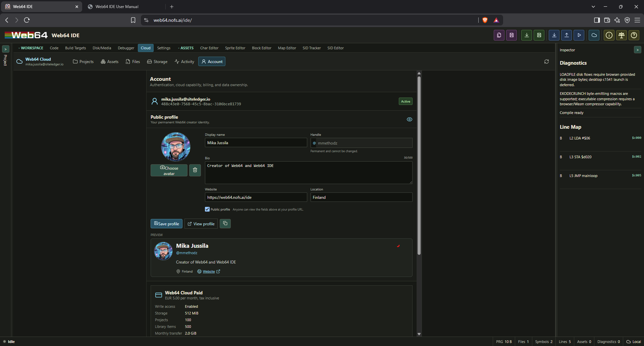Click the bookmark icon in address bar
This screenshot has height=346, width=644.
133,20
